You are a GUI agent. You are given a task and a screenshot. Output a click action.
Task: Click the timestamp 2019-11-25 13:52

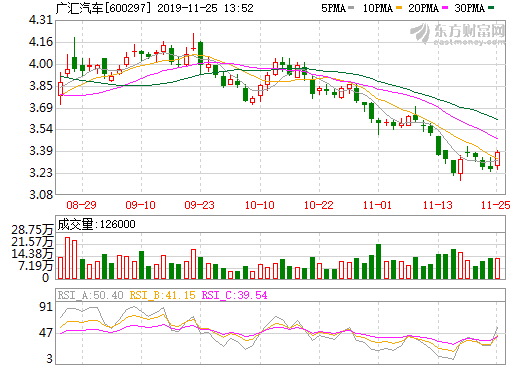(x=205, y=8)
